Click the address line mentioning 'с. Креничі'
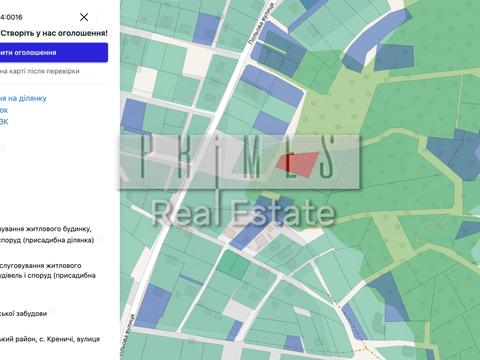 pos(50,339)
